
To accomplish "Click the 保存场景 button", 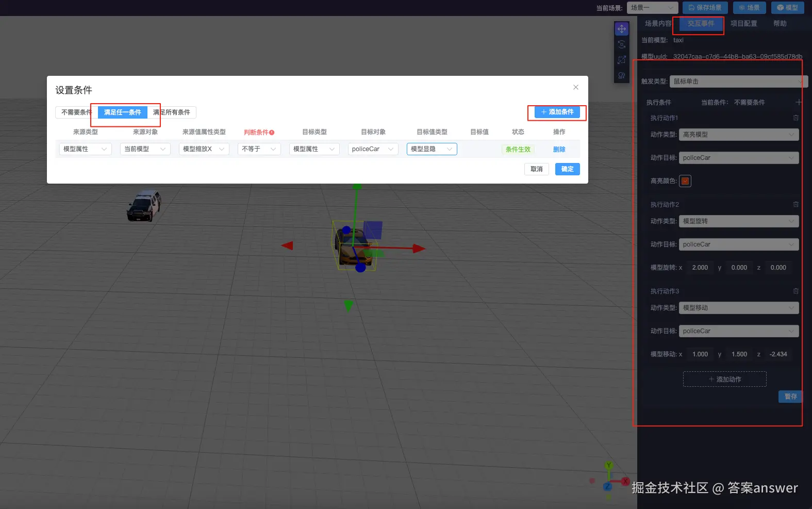I will (x=705, y=8).
